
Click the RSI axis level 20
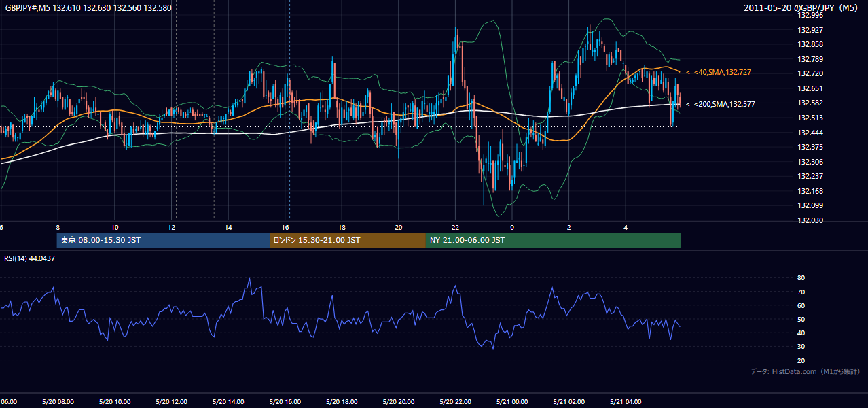pos(801,361)
